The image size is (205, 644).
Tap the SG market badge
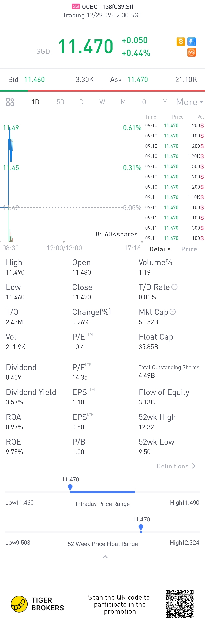76,6
